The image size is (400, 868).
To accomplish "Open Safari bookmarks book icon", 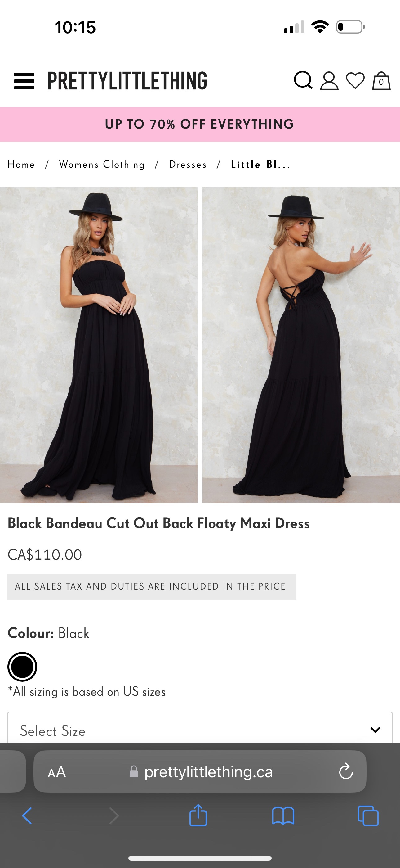I will 283,816.
